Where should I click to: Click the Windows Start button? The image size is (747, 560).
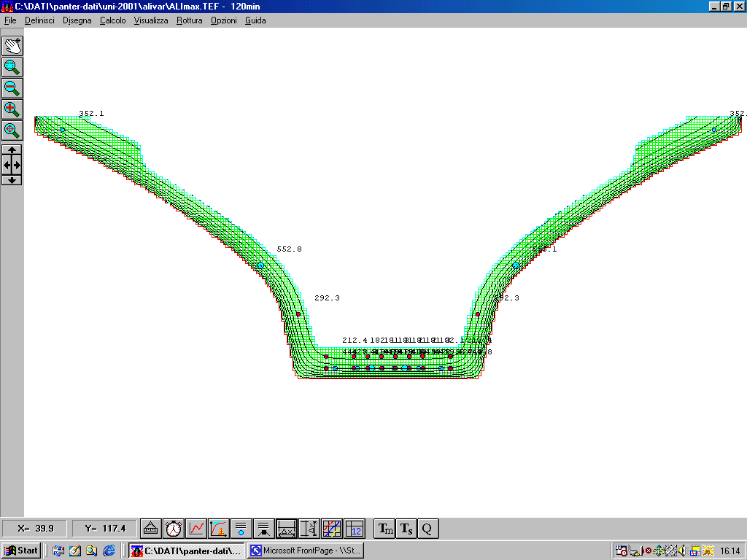click(21, 551)
